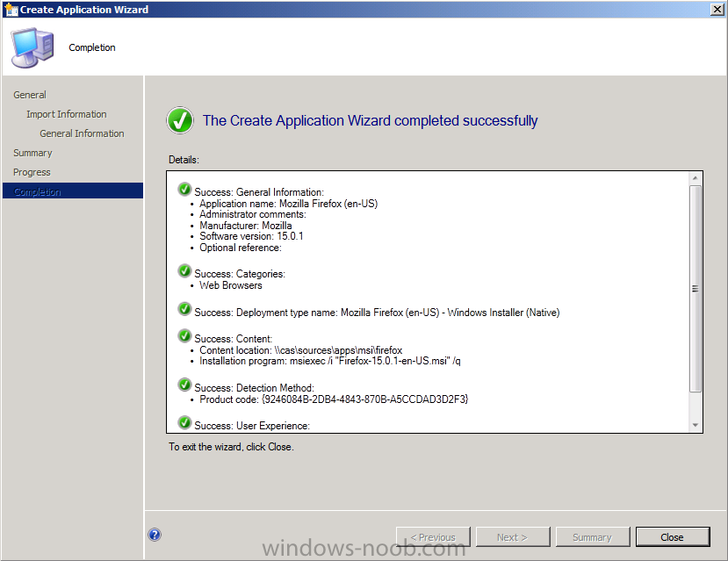Click the disabled Previous button
728x561 pixels.
[433, 537]
